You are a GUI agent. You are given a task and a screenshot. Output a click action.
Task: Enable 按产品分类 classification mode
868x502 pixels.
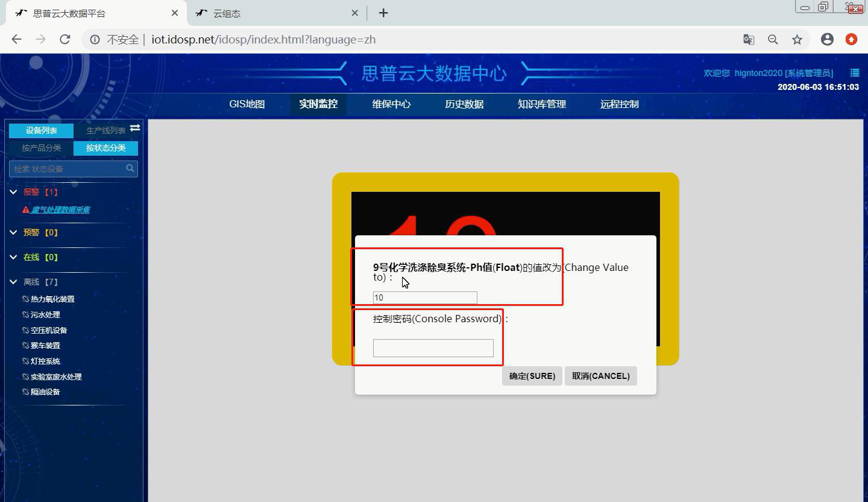(x=40, y=147)
